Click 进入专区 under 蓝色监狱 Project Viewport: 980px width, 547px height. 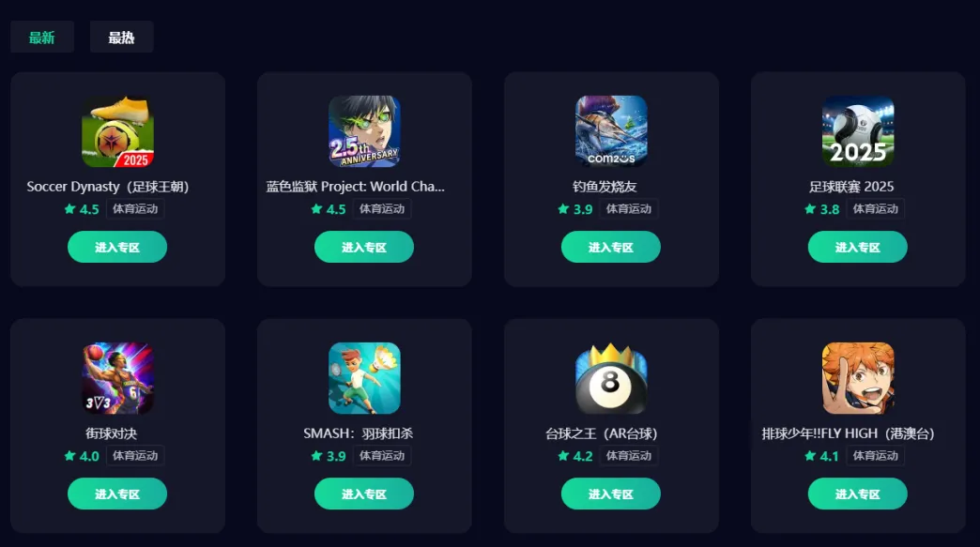[364, 247]
